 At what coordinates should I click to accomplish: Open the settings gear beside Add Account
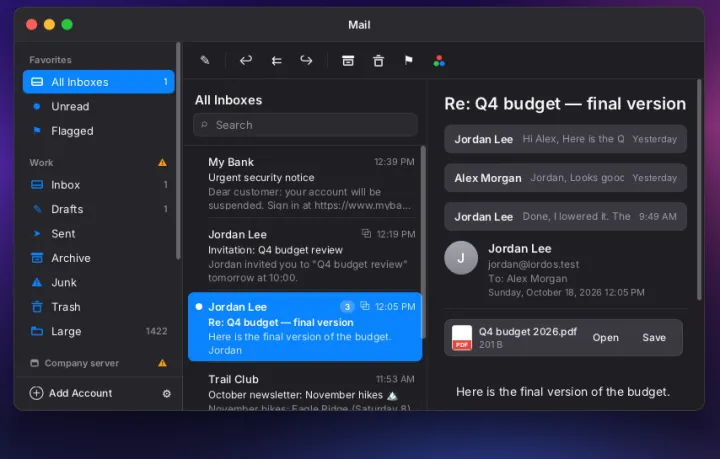pyautogui.click(x=167, y=393)
